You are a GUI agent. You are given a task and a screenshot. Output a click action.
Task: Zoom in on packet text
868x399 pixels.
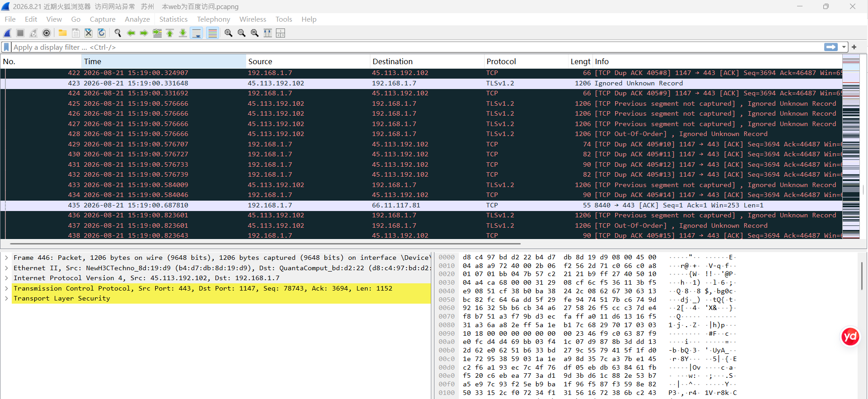point(229,33)
